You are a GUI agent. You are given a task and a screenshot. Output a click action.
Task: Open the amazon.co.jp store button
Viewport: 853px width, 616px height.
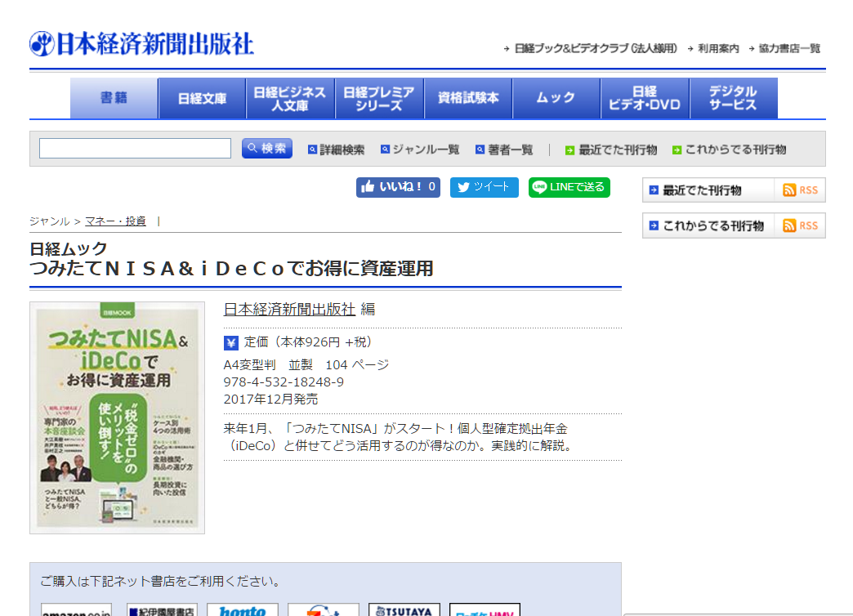pos(76,610)
